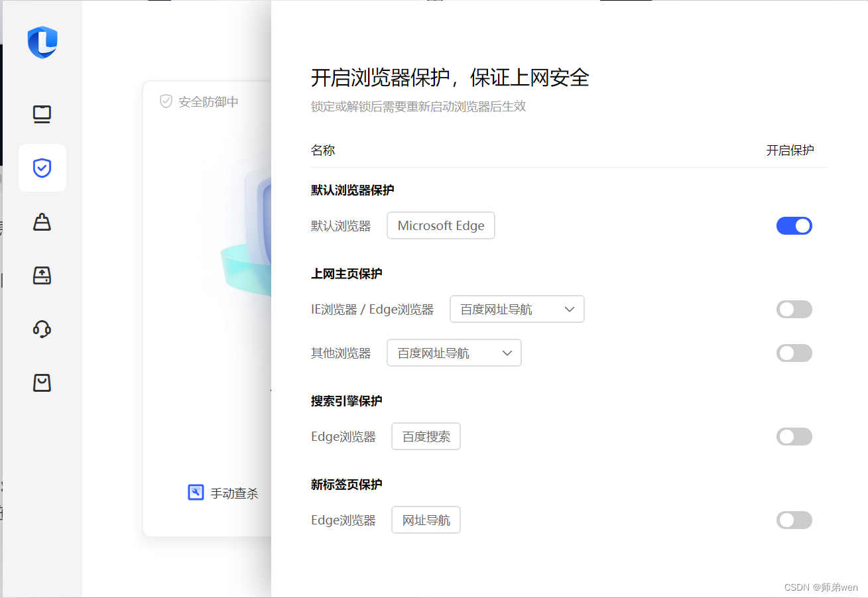This screenshot has width=868, height=598.
Task: Enable 搜索引擎保护 Edge浏览器 toggle
Action: pyautogui.click(x=794, y=437)
